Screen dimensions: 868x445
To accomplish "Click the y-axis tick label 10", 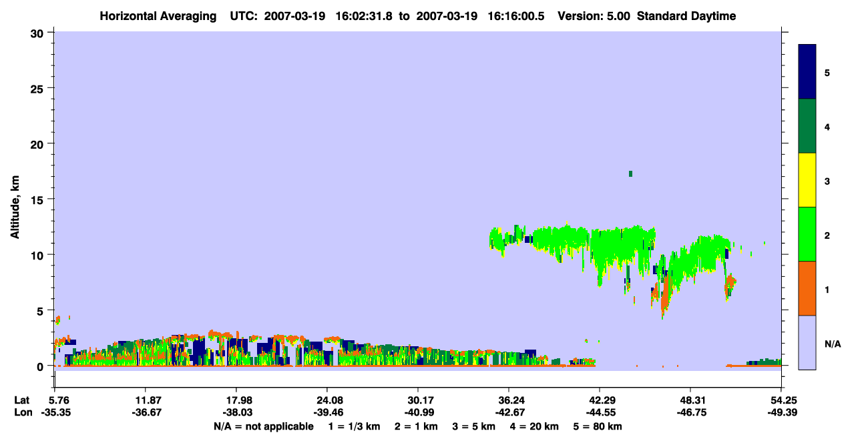I will coord(39,255).
